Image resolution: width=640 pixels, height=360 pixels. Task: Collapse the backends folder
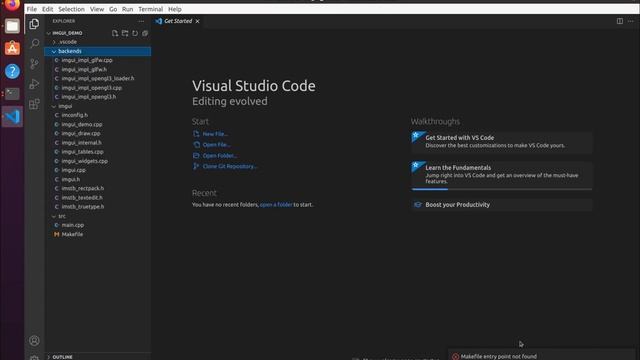pos(54,51)
